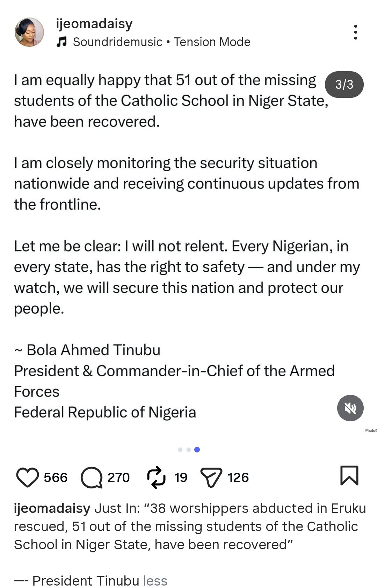The width and height of the screenshot is (377, 588).
Task: View the 270 comments count
Action: [118, 477]
